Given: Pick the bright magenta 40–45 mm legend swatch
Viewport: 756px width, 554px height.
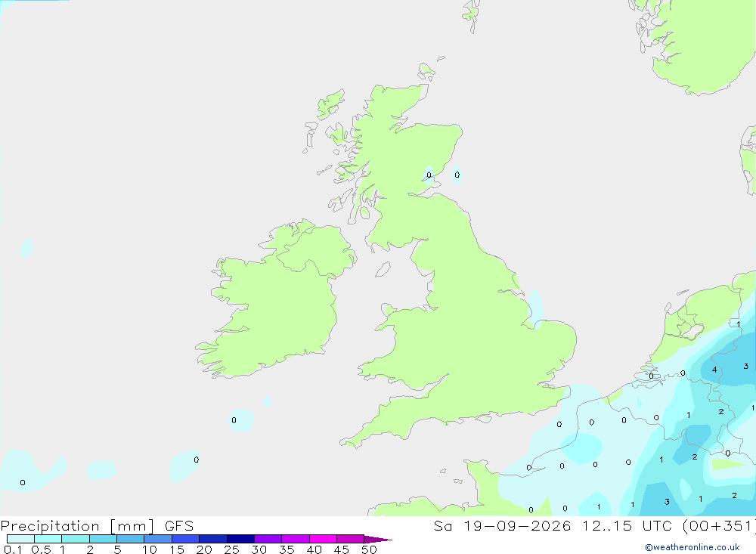Looking at the screenshot, I should 323,539.
